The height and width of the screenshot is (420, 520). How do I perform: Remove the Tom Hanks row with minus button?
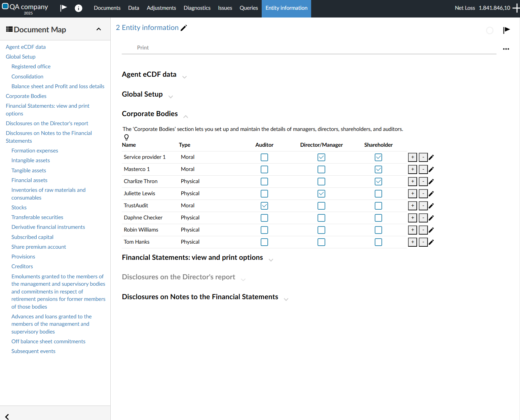[x=423, y=242]
